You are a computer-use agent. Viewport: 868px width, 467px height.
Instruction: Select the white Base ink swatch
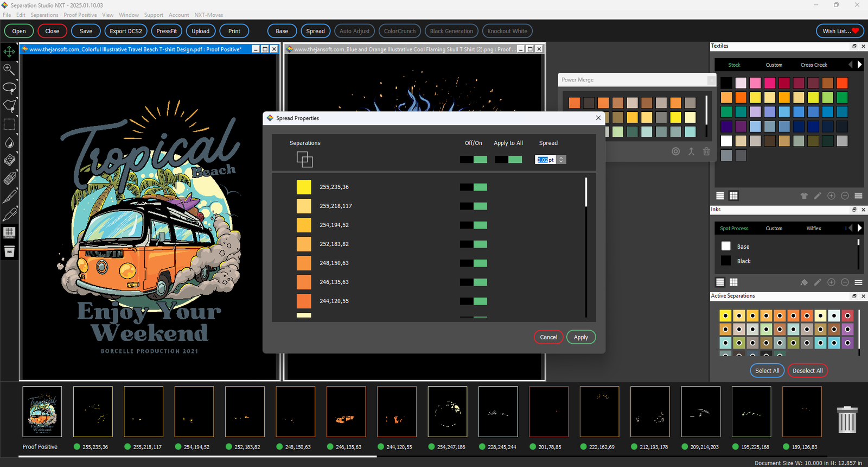726,246
